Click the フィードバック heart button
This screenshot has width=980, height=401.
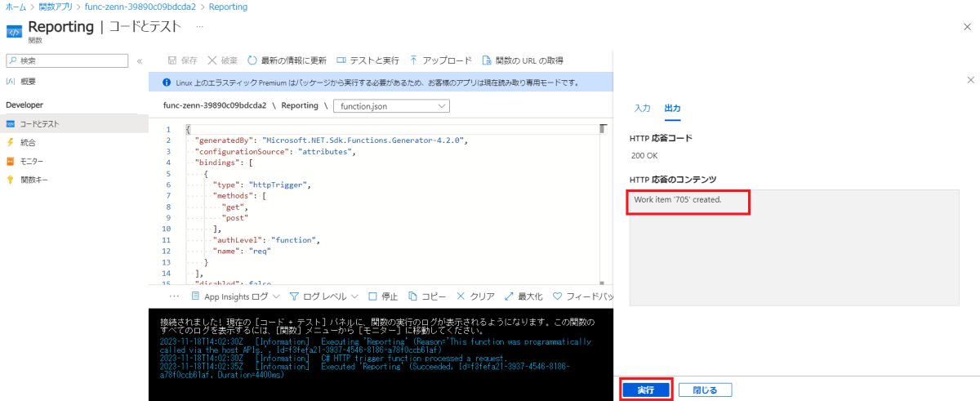pos(581,296)
